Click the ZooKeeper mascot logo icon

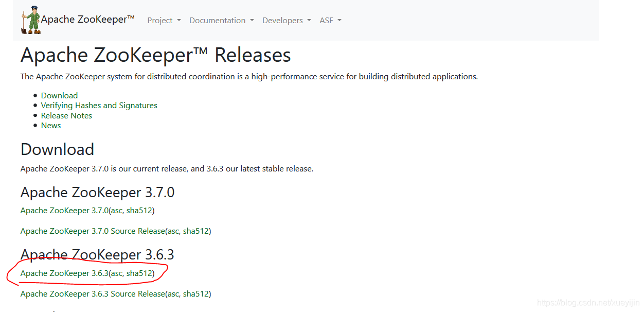click(30, 20)
